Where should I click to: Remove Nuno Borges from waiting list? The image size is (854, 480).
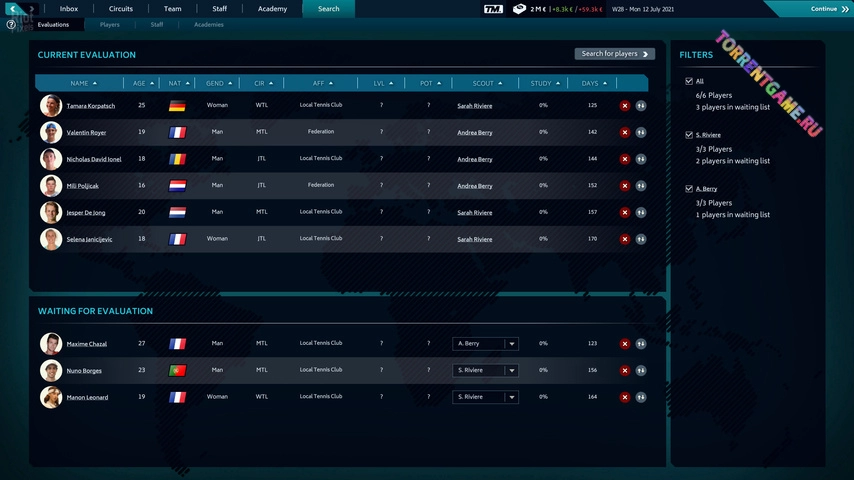[x=625, y=371]
